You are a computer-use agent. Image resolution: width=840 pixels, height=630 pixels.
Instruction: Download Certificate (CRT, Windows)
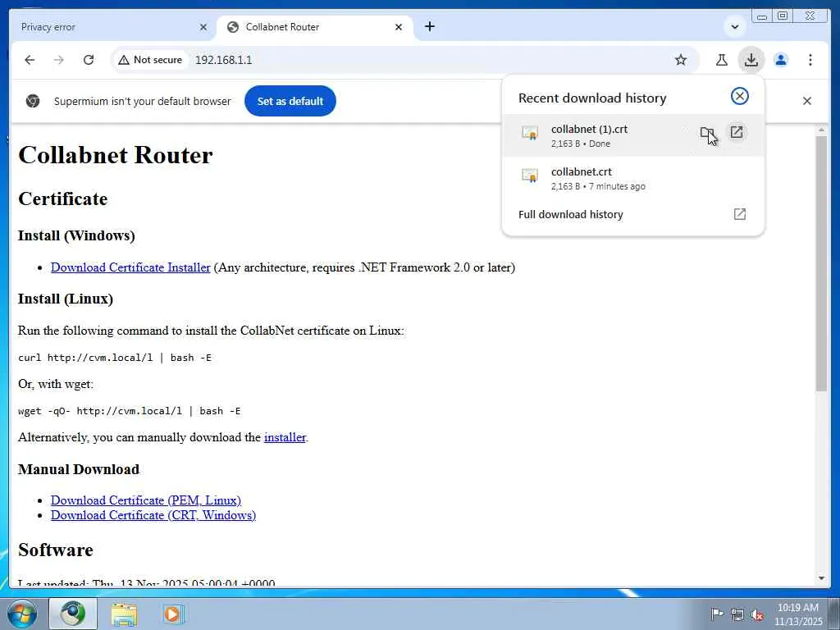pos(153,515)
